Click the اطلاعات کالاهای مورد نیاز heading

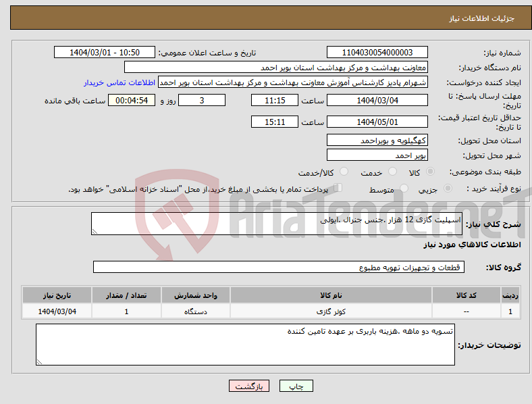472,245
